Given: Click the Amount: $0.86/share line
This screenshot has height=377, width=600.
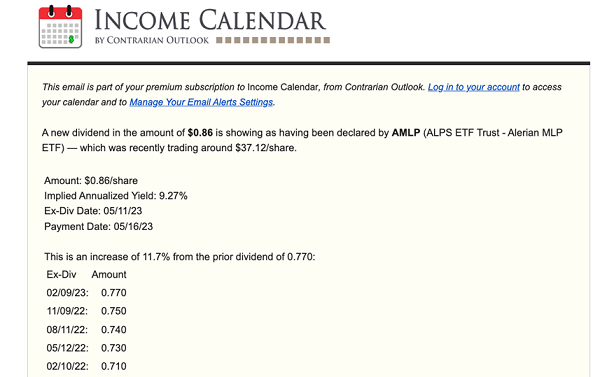Looking at the screenshot, I should pyautogui.click(x=91, y=181).
